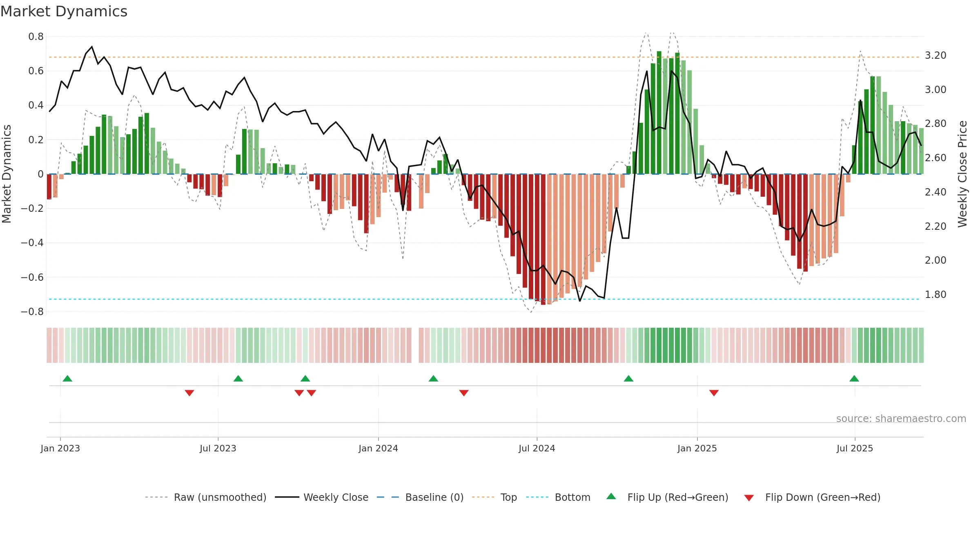Click the Market Dynamics chart title
The width and height of the screenshot is (980, 551).
tap(64, 11)
